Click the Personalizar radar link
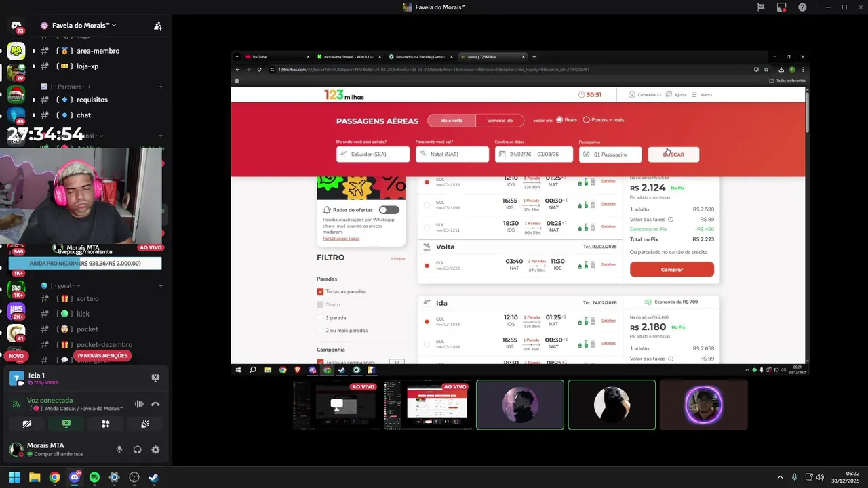 click(x=341, y=239)
